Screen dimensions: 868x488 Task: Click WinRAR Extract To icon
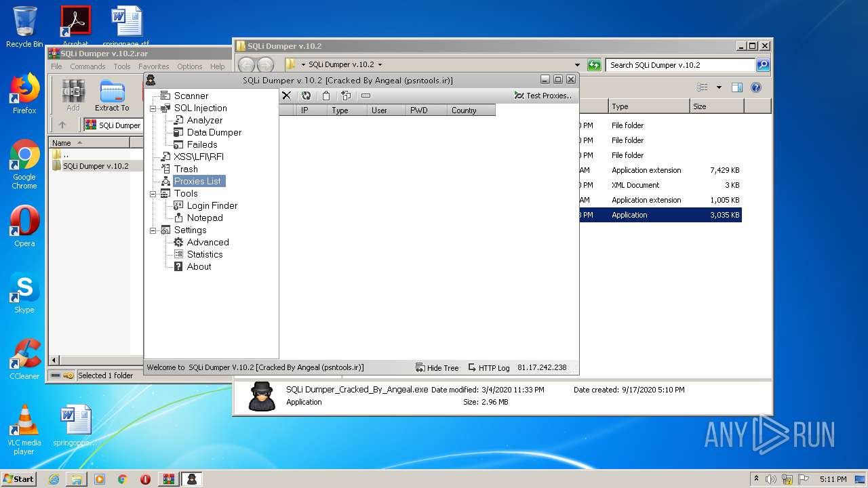[112, 96]
